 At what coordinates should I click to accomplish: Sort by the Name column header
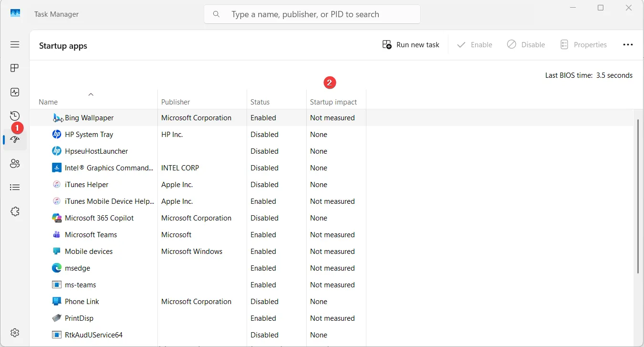[48, 102]
